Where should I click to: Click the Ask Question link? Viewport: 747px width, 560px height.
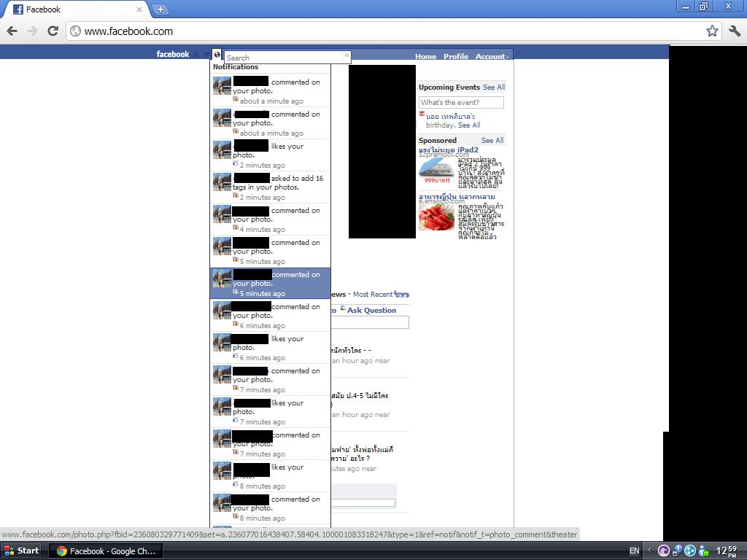(x=371, y=310)
